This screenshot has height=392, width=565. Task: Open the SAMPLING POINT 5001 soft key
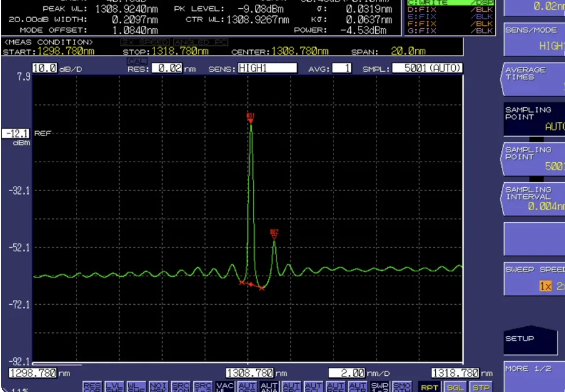pos(533,159)
